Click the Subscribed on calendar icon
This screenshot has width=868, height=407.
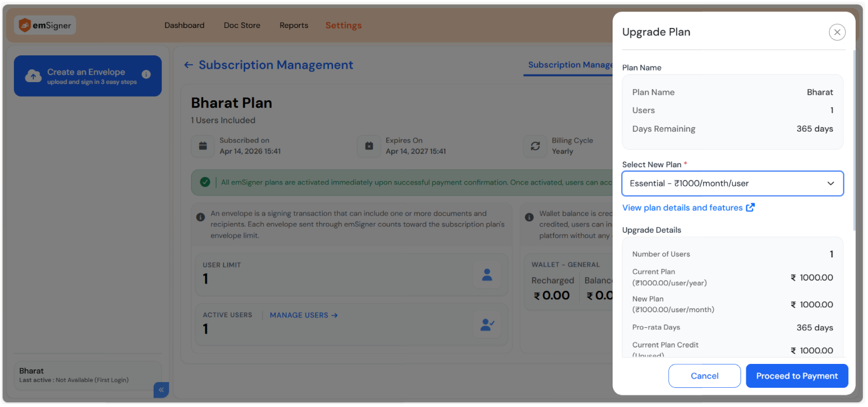point(203,146)
